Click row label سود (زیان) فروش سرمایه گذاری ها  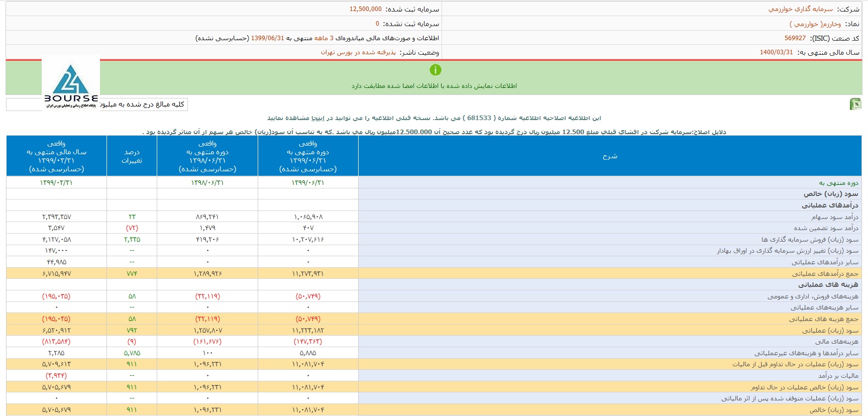(810, 240)
